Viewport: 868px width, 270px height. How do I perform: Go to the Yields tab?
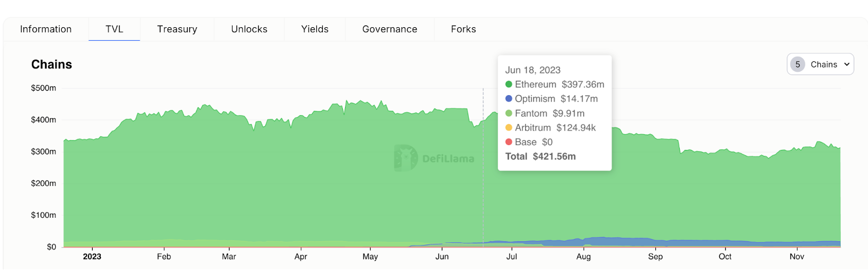click(x=315, y=29)
